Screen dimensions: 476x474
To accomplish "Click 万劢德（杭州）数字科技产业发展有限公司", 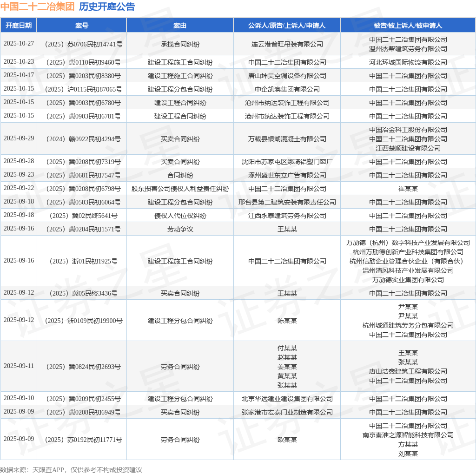I will coord(408,243).
